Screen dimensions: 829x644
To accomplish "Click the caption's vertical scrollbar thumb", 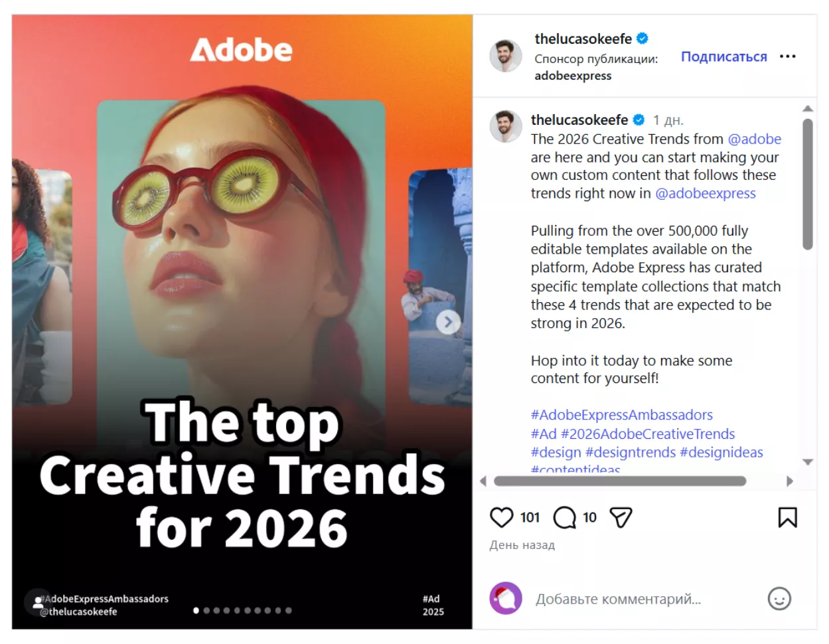I will click(x=808, y=184).
